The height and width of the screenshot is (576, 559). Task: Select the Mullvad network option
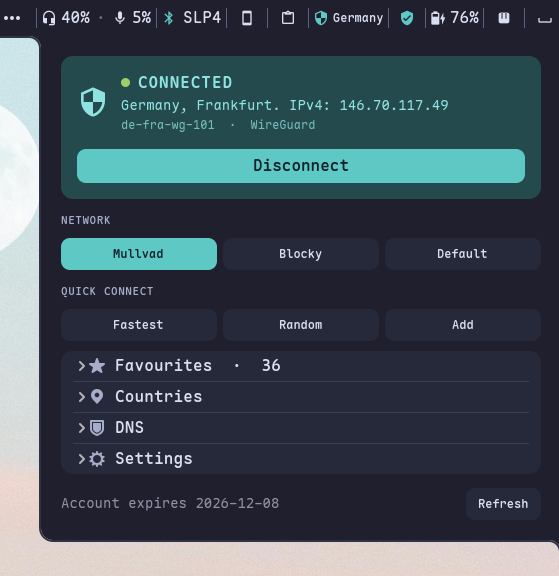(139, 254)
